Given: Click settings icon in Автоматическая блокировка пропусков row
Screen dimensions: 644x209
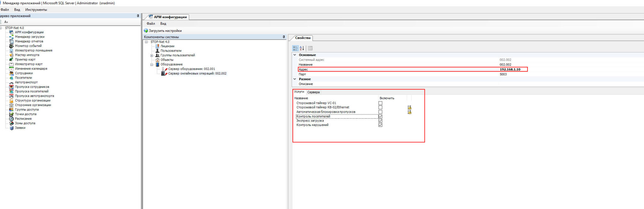Looking at the screenshot, I should click(x=409, y=112).
